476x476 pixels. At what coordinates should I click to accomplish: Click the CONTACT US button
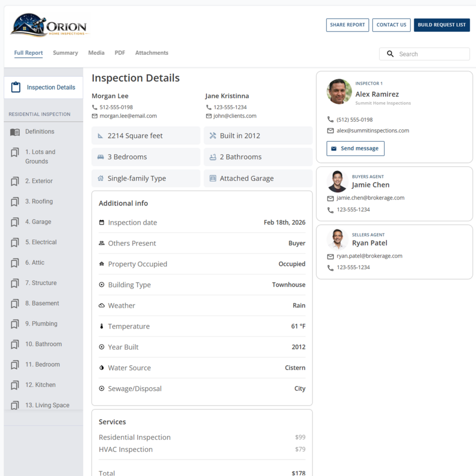click(391, 25)
